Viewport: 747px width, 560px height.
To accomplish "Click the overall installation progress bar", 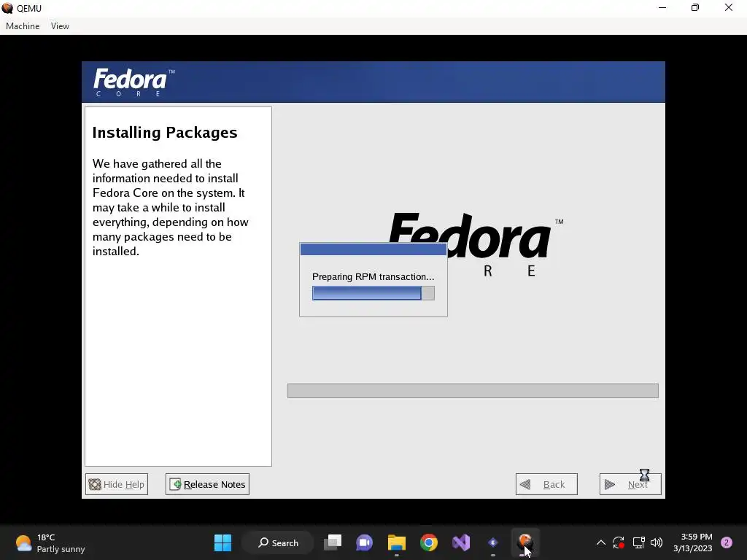I will click(473, 391).
